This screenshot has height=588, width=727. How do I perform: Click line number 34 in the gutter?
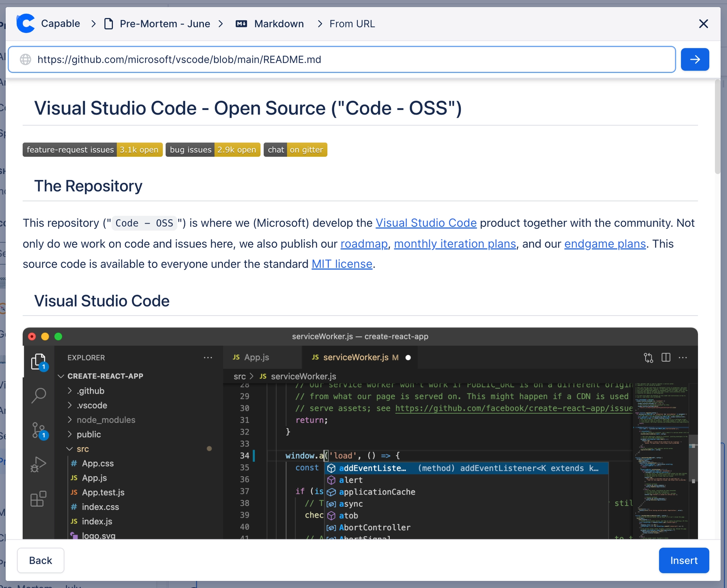coord(245,456)
